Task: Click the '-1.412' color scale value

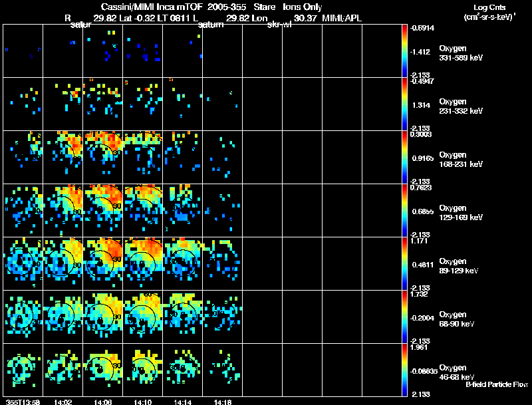Action: click(420, 52)
